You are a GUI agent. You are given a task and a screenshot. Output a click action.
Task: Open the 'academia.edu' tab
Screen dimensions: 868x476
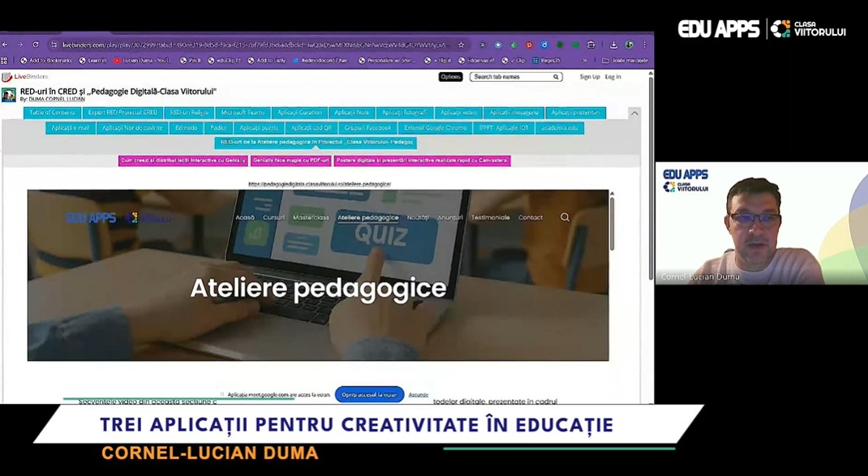tap(560, 128)
